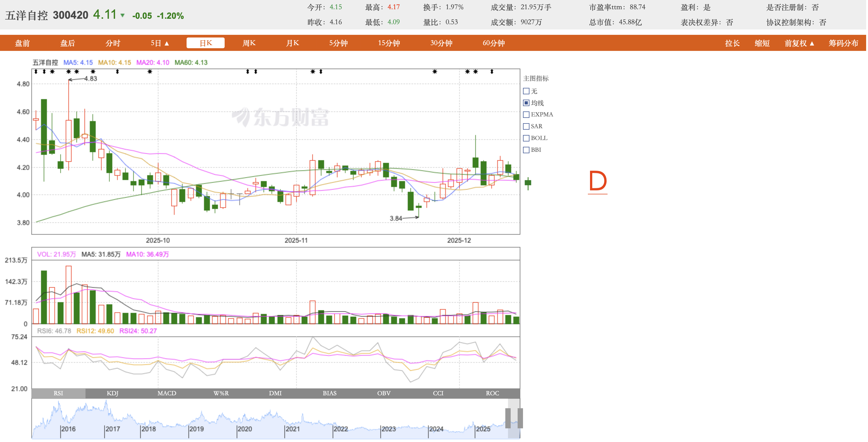Expand the 5日 multi-day dropdown

(x=160, y=43)
